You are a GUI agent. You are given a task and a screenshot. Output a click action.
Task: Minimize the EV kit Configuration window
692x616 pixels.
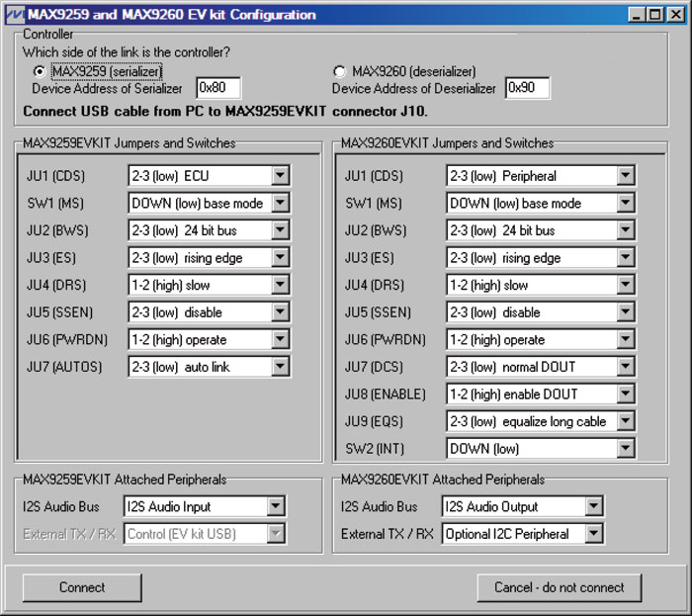[x=636, y=15]
